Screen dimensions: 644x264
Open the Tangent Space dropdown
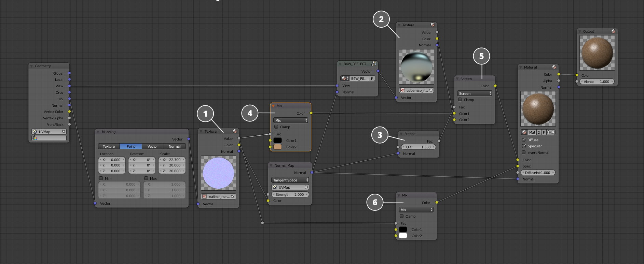[290, 180]
